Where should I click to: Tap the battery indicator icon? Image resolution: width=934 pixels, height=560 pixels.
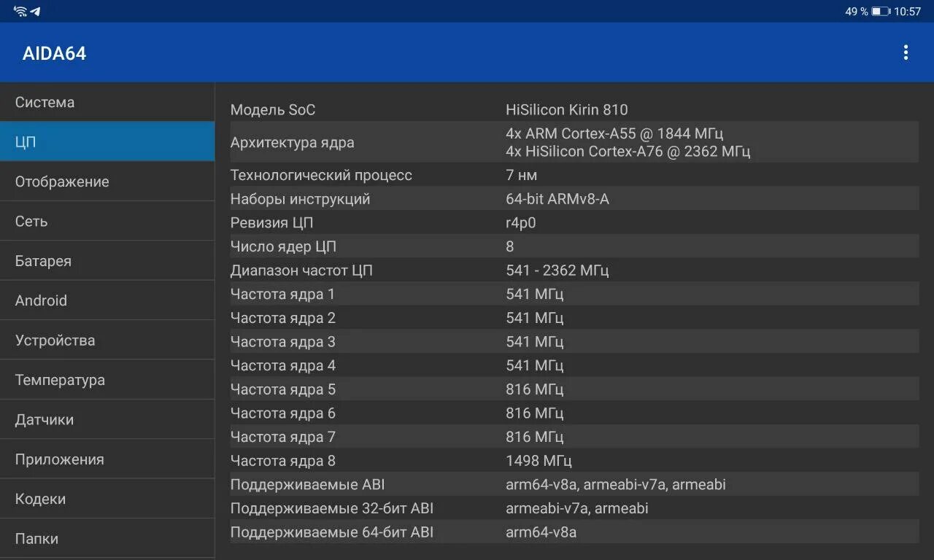pos(880,12)
